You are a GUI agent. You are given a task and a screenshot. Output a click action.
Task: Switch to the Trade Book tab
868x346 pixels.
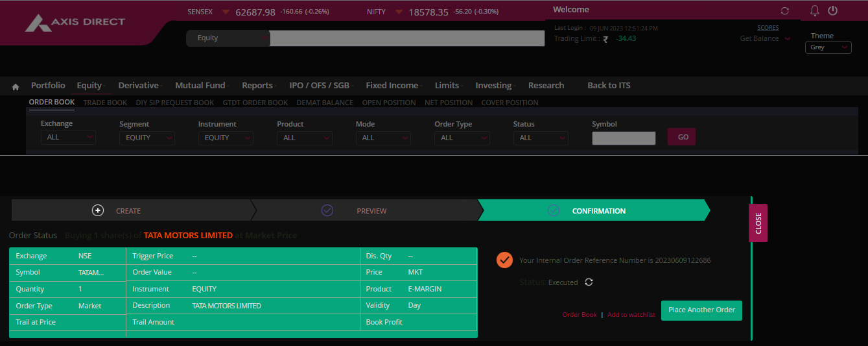tap(105, 103)
